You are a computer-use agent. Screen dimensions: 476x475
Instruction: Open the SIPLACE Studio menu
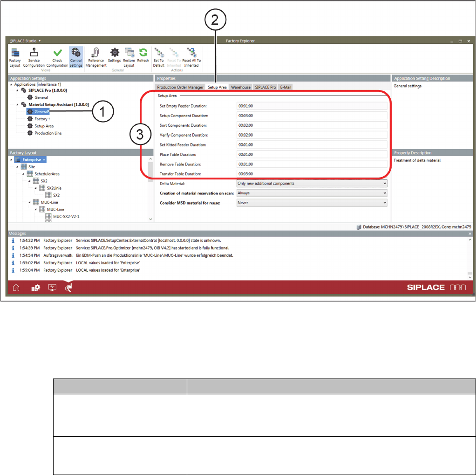[x=26, y=41]
